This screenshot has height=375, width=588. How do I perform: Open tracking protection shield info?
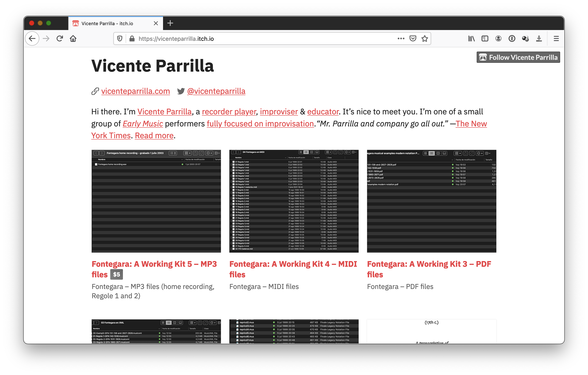point(120,39)
